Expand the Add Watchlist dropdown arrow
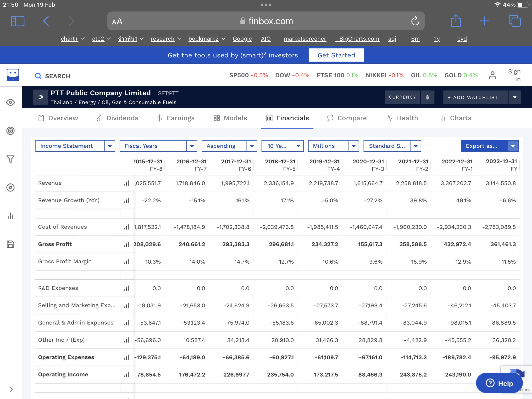The height and width of the screenshot is (399, 532). (x=515, y=97)
